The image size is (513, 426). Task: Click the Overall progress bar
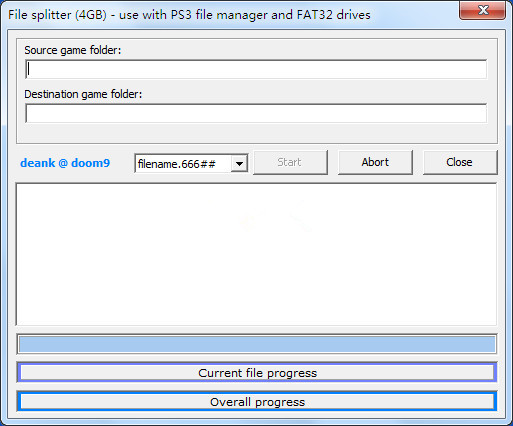point(257,402)
